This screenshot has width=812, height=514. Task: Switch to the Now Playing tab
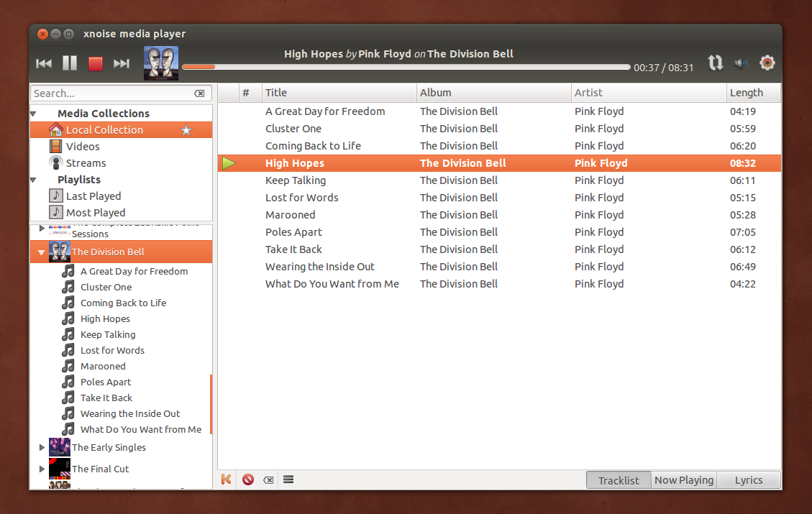[x=683, y=479]
